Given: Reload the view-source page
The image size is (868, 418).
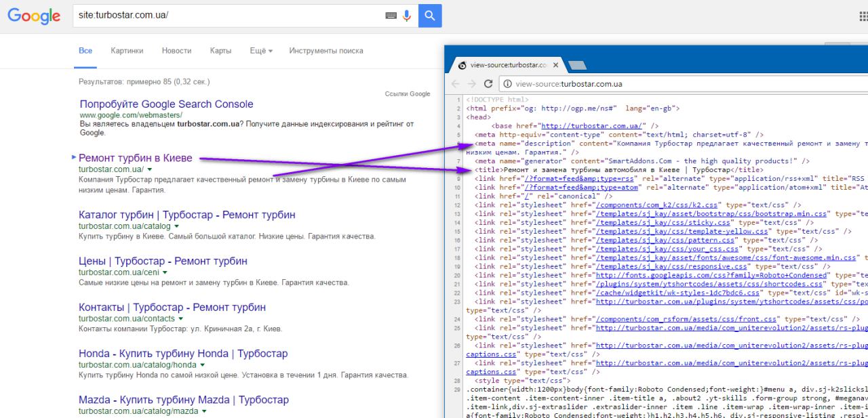Looking at the screenshot, I should click(x=488, y=84).
